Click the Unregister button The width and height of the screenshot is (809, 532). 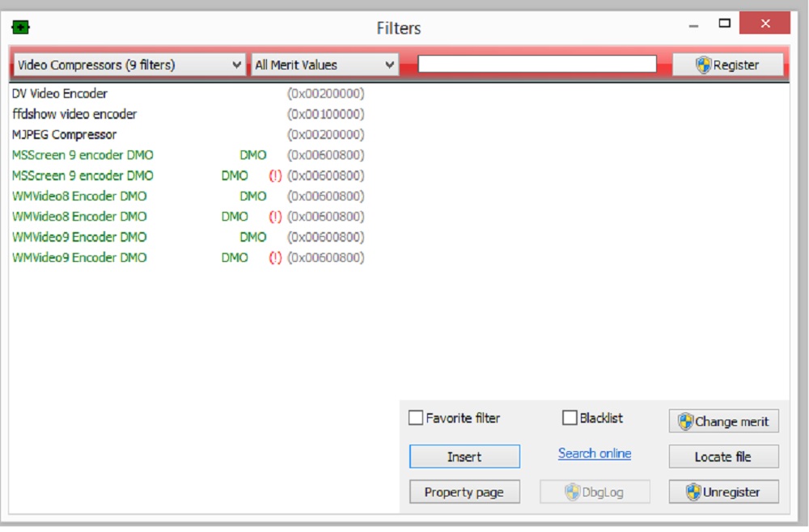(724, 492)
